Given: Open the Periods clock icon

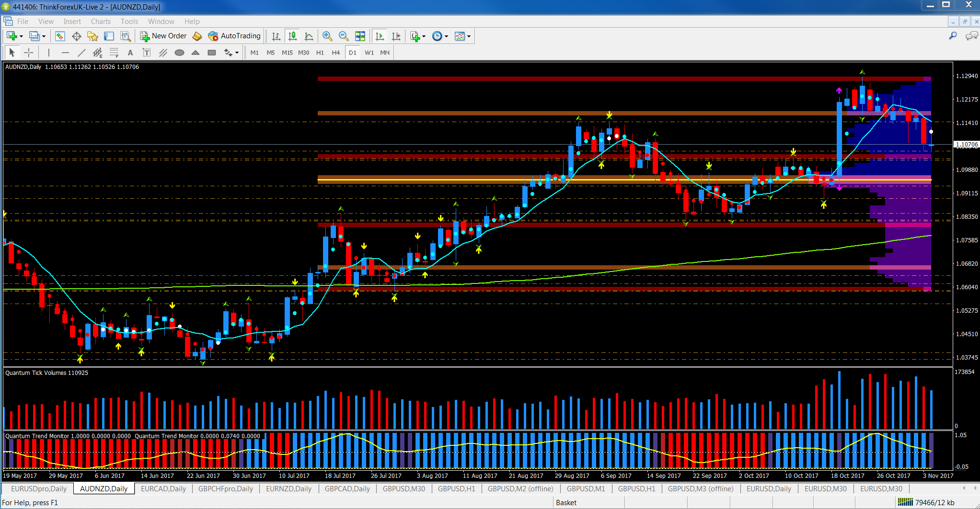Looking at the screenshot, I should coord(437,36).
